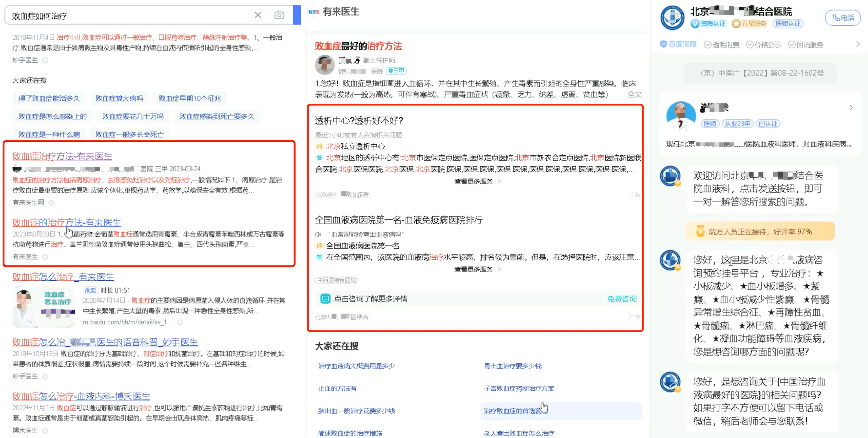Click source icon next to 有来医生 result

(x=45, y=257)
